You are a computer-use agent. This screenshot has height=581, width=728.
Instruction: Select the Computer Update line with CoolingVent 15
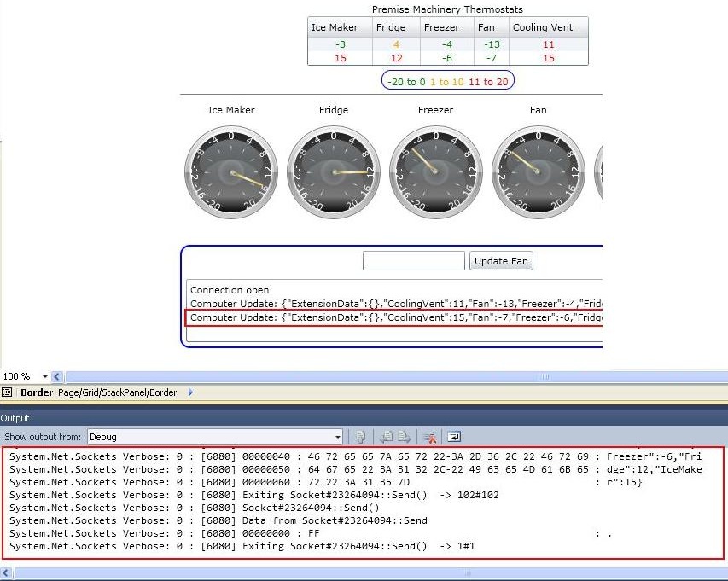point(396,317)
